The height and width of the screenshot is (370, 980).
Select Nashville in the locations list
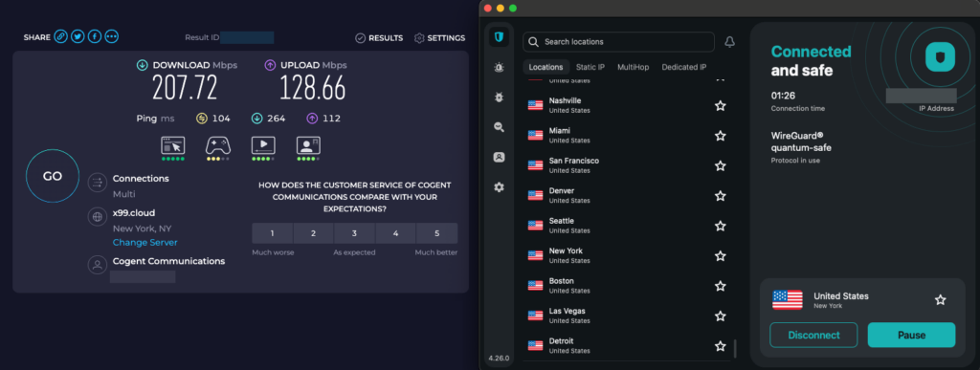click(626, 105)
